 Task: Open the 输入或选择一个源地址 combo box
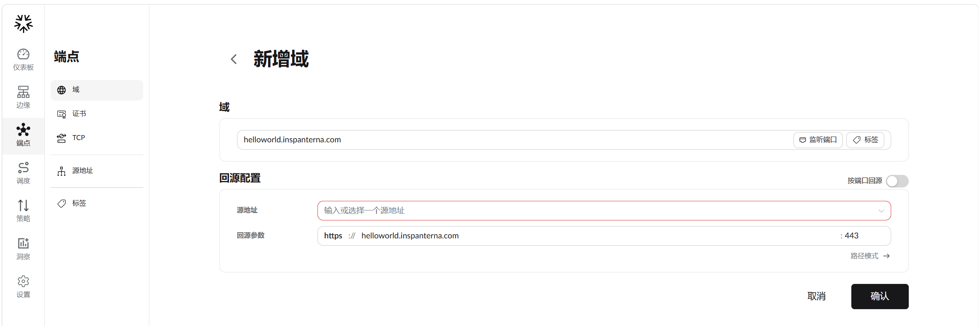point(604,211)
